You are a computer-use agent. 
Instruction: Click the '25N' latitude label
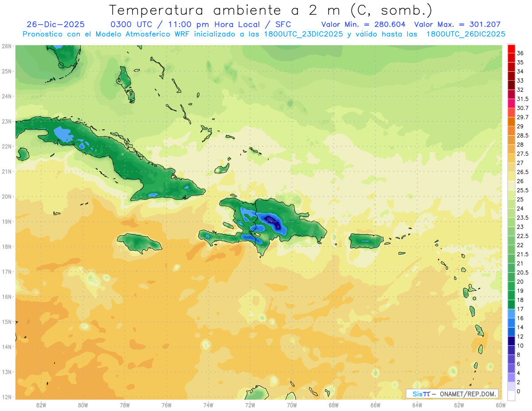click(6, 71)
